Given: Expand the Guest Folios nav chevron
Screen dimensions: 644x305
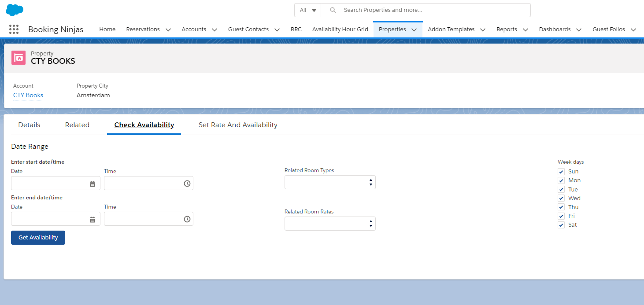Looking at the screenshot, I should [633, 30].
